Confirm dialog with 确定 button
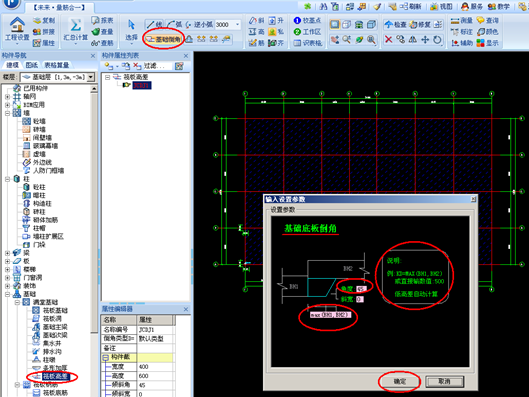529x397 pixels. 400,381
